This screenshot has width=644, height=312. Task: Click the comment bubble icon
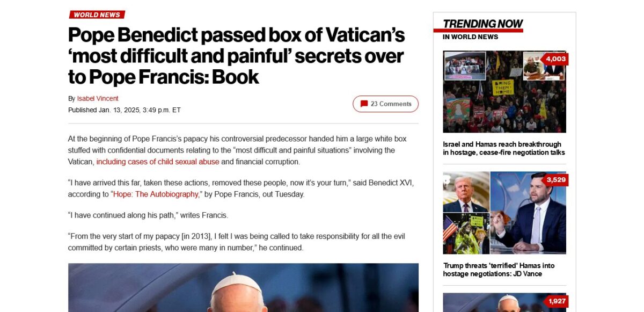pos(364,104)
